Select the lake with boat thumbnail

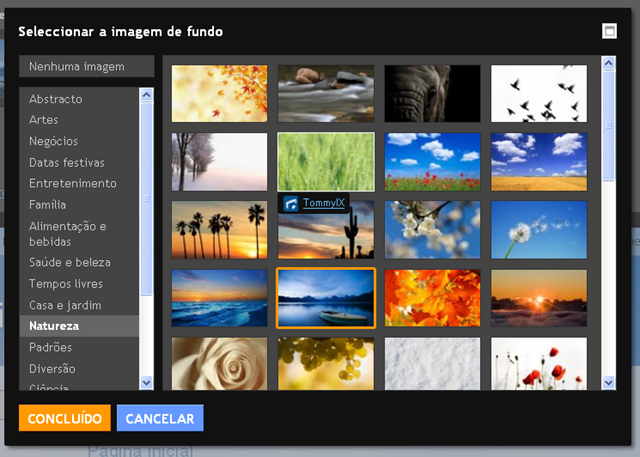pyautogui.click(x=326, y=298)
